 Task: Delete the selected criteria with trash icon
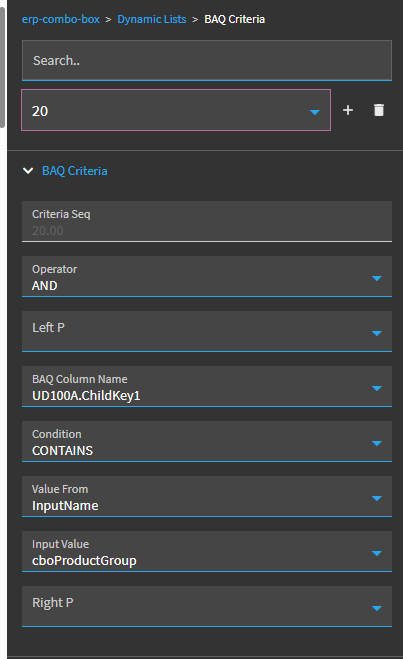coord(379,110)
